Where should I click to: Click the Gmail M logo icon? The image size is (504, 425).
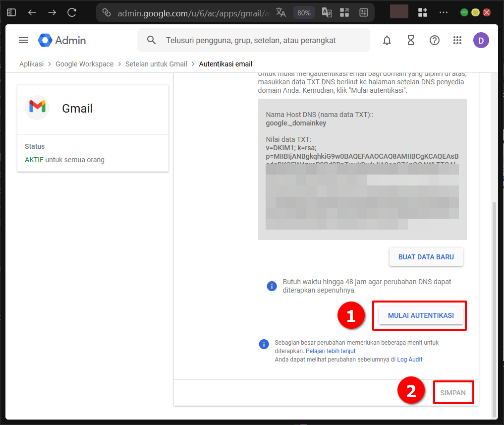point(37,107)
